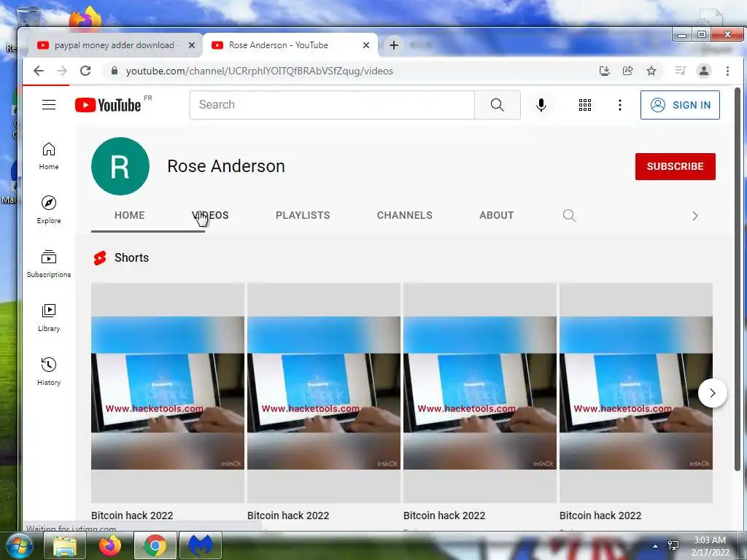Bookmark this page with star
This screenshot has height=560, width=747.
(x=651, y=71)
